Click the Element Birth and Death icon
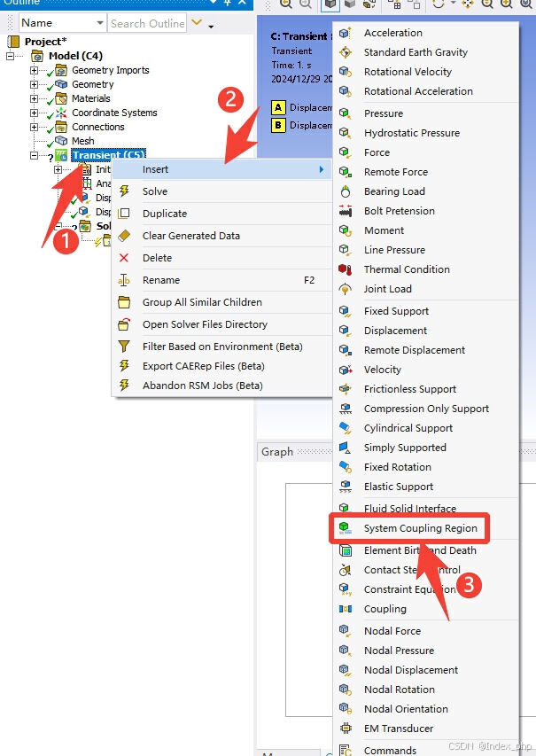The width and height of the screenshot is (536, 756). coord(346,550)
